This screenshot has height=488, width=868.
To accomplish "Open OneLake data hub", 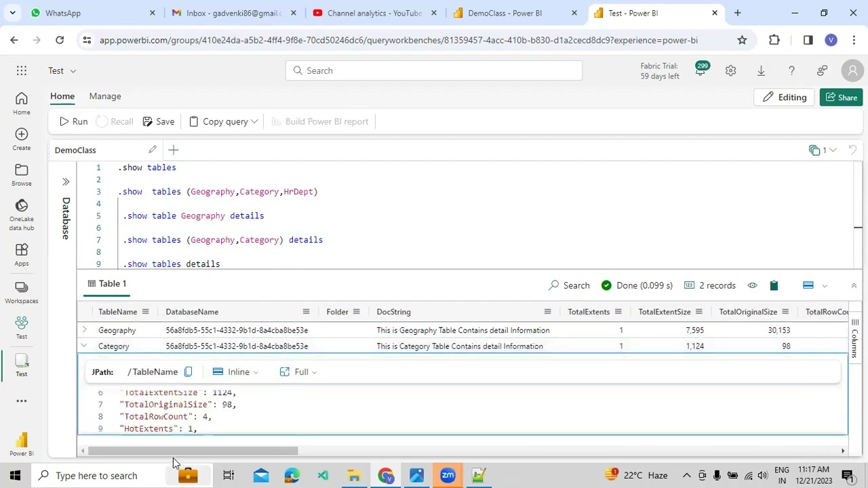I will click(x=22, y=214).
